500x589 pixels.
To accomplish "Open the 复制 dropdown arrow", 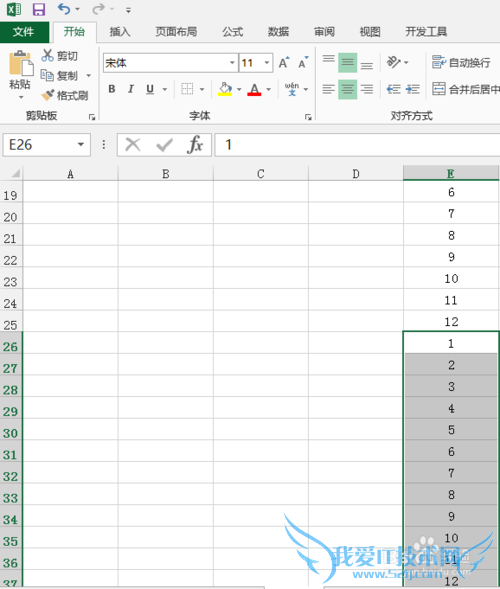I will coord(89,76).
